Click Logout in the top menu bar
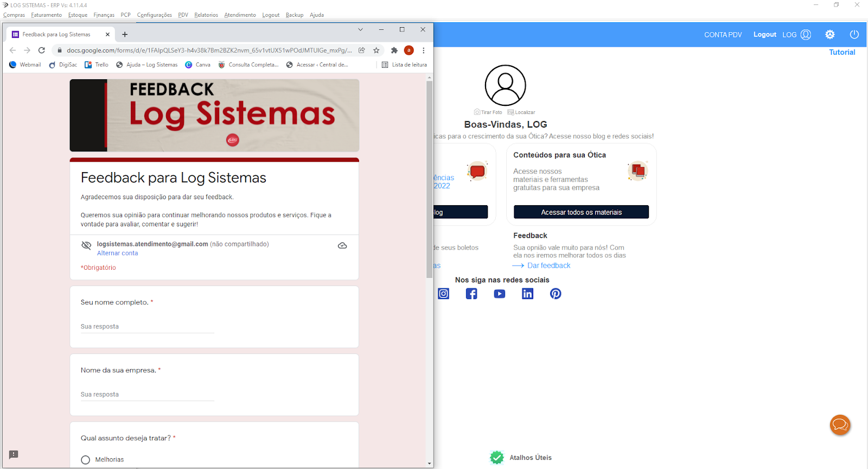 (x=271, y=15)
